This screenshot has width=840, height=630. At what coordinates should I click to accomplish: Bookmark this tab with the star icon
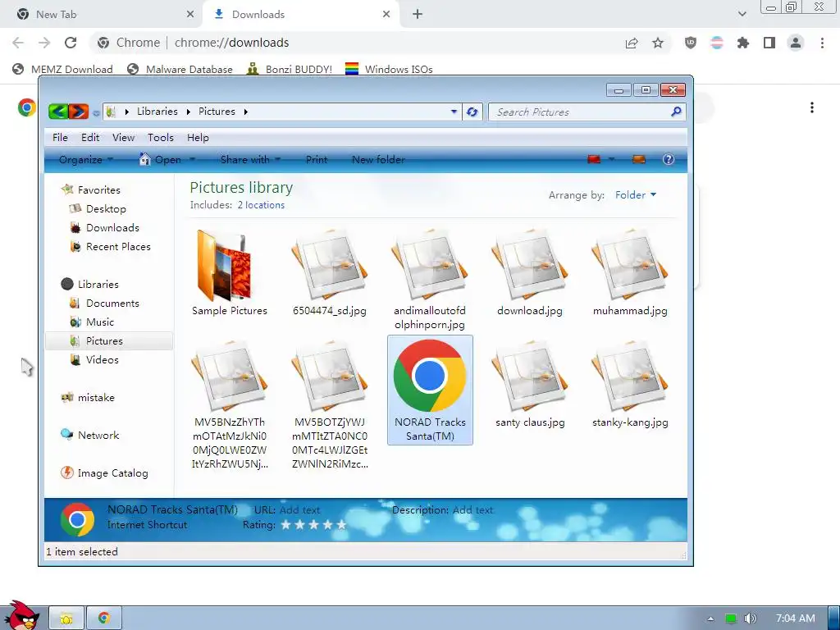pyautogui.click(x=658, y=43)
